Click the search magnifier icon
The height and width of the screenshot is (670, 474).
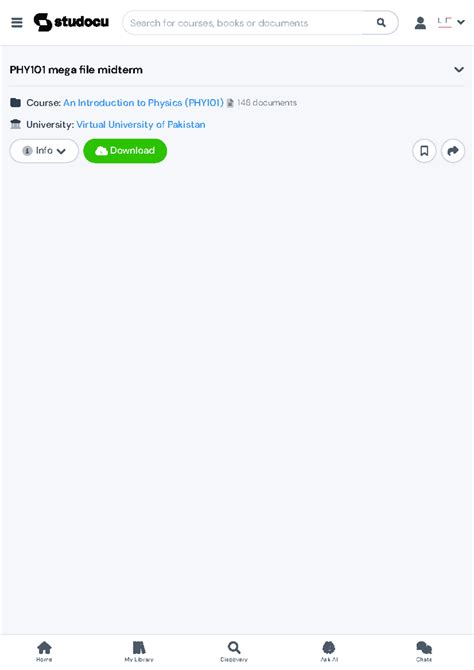click(x=381, y=23)
